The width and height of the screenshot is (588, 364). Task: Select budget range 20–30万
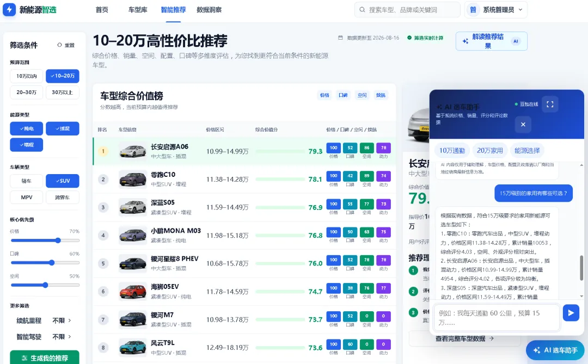26,92
